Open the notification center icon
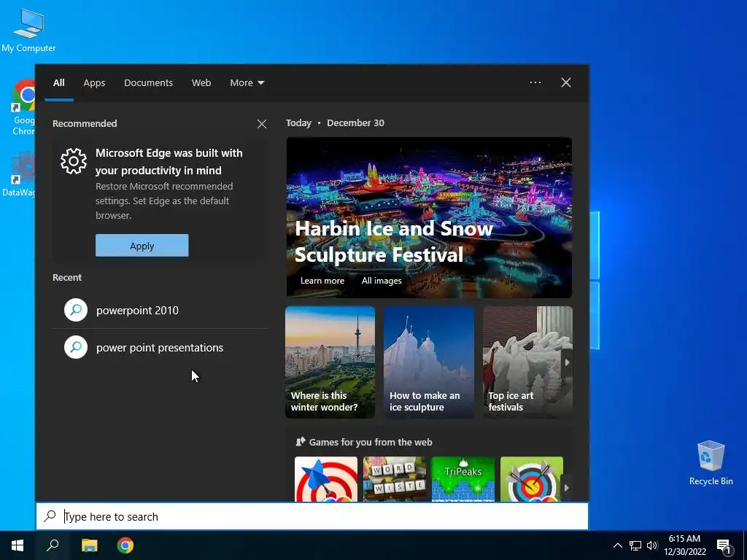 tap(723, 546)
